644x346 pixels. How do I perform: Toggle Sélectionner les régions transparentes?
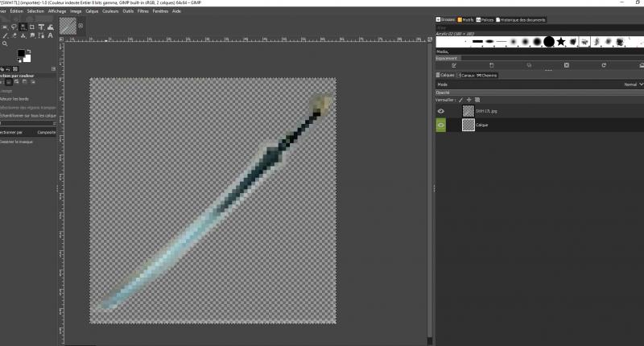pyautogui.click(x=27, y=108)
